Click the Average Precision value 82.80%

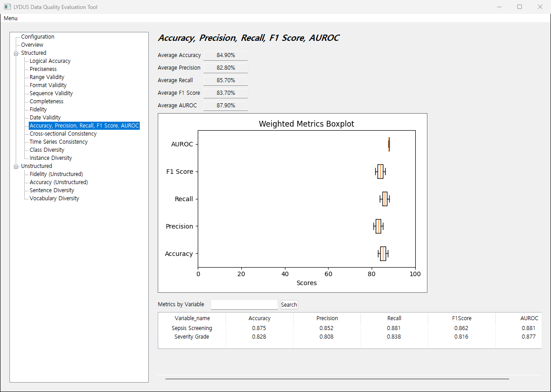226,68
